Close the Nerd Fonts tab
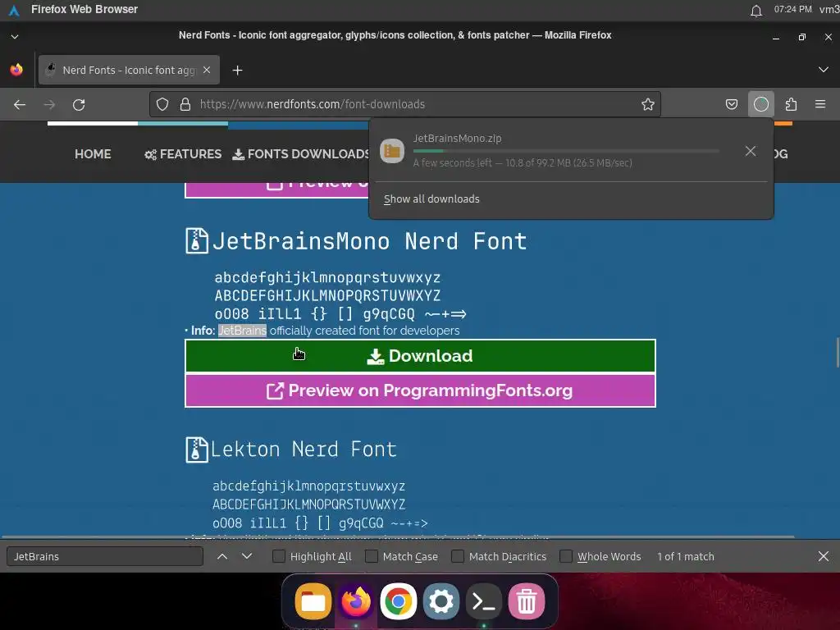840x630 pixels. [207, 71]
